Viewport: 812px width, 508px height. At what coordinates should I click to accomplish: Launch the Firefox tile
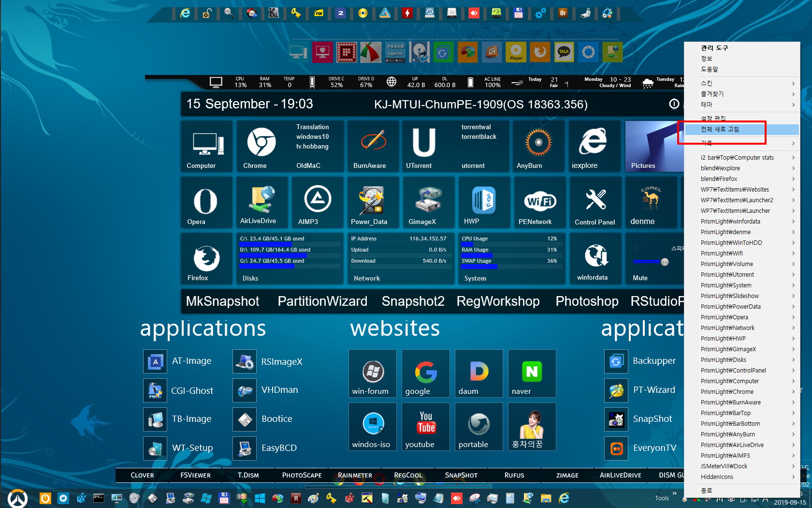click(206, 258)
